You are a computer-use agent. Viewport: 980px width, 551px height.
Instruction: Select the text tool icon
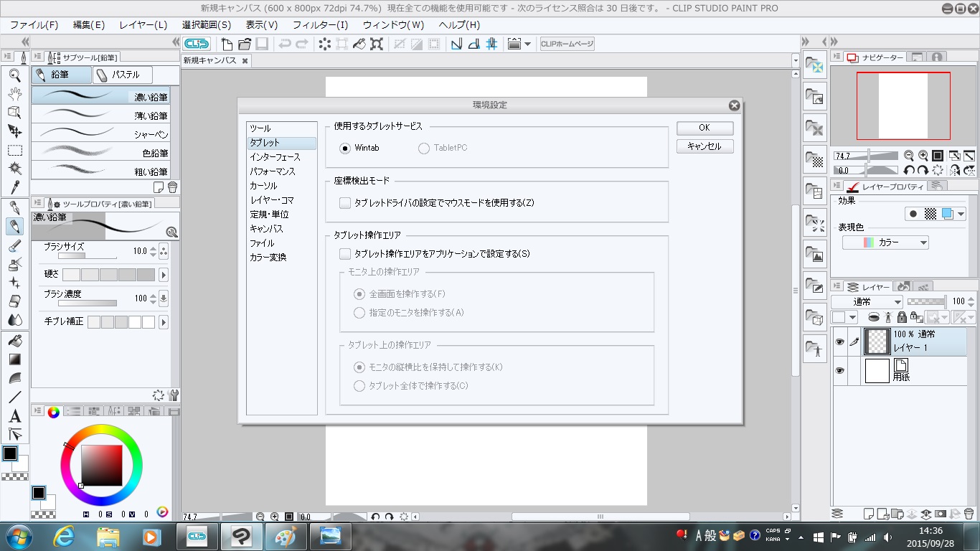pos(14,416)
